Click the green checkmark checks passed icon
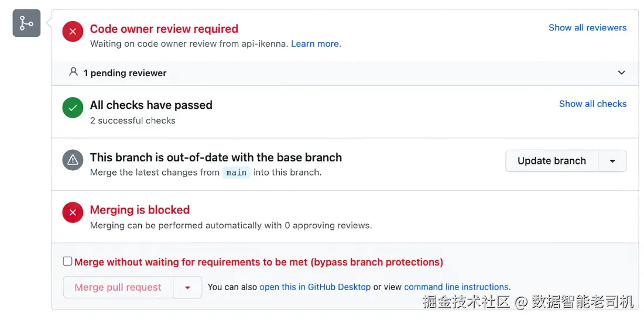The width and height of the screenshot is (644, 320). click(73, 108)
